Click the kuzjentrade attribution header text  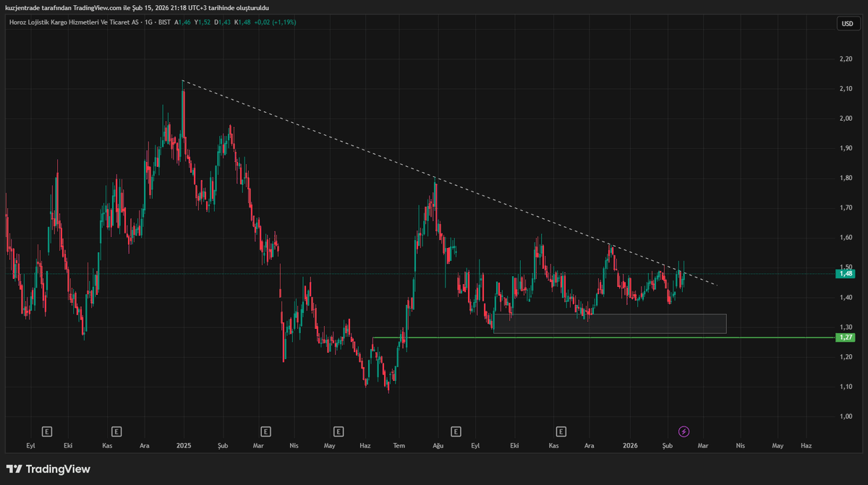click(137, 7)
